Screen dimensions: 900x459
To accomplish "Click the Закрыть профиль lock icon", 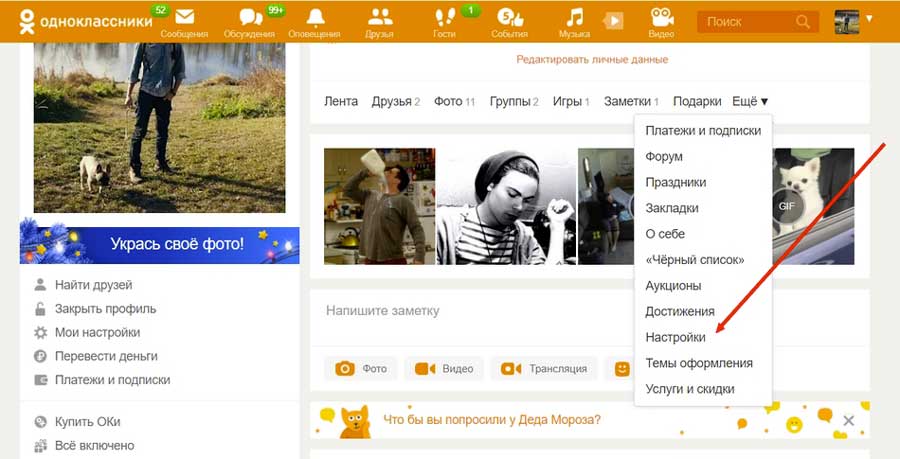I will point(40,309).
